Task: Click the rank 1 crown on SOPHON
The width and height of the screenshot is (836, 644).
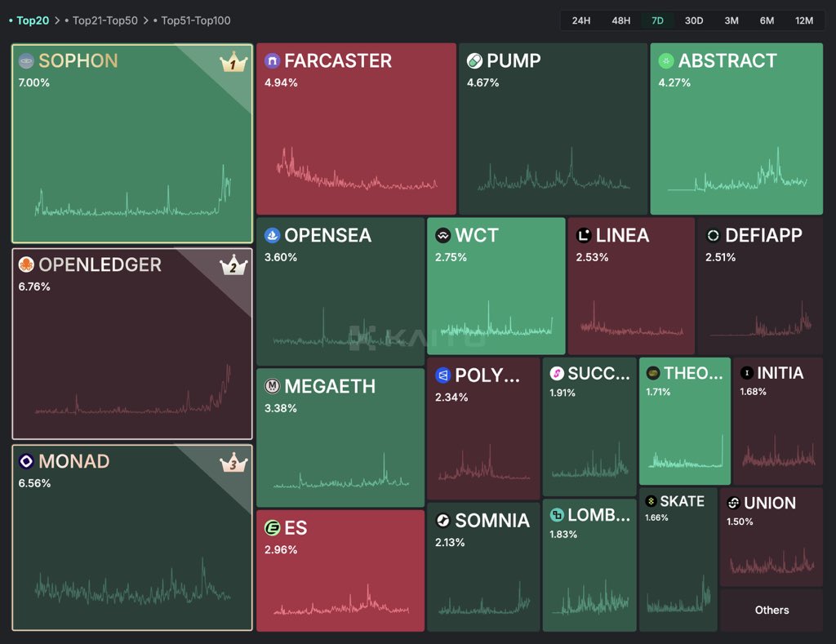Action: click(233, 63)
